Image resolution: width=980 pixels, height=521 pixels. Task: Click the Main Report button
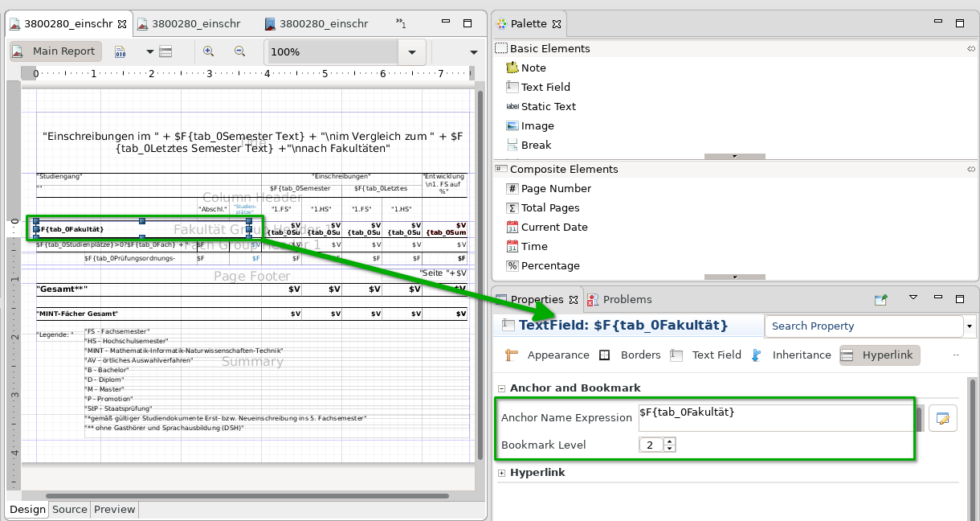55,51
